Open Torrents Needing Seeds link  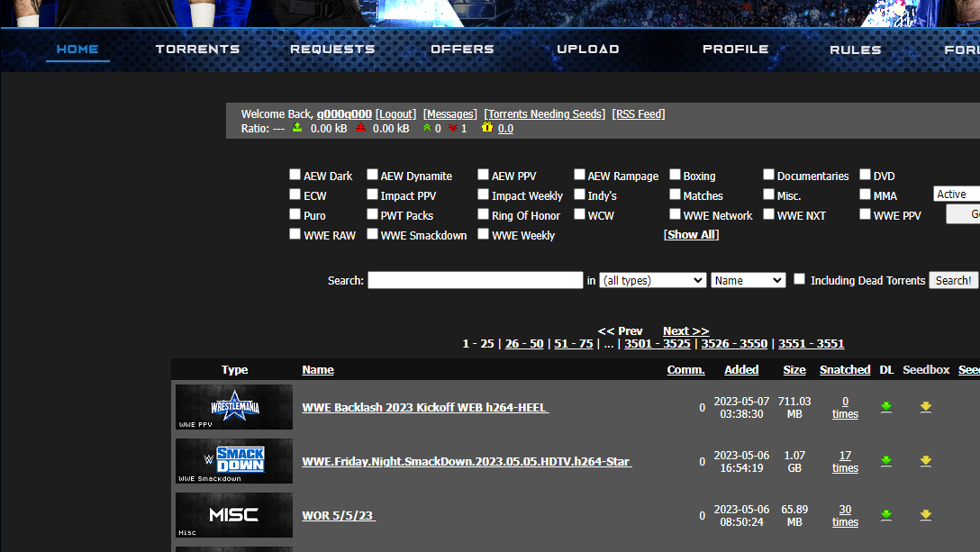pos(544,113)
